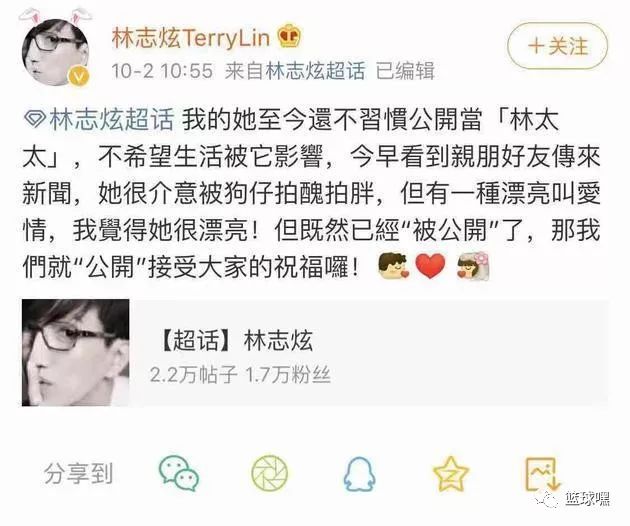The height and width of the screenshot is (526, 630).
Task: Tap the yellow verified V badge
Action: pyautogui.click(x=79, y=76)
